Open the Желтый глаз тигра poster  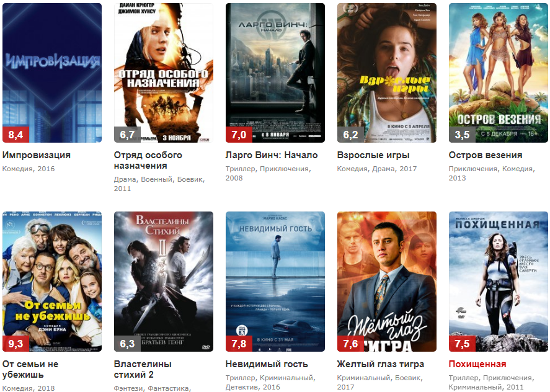(x=386, y=282)
